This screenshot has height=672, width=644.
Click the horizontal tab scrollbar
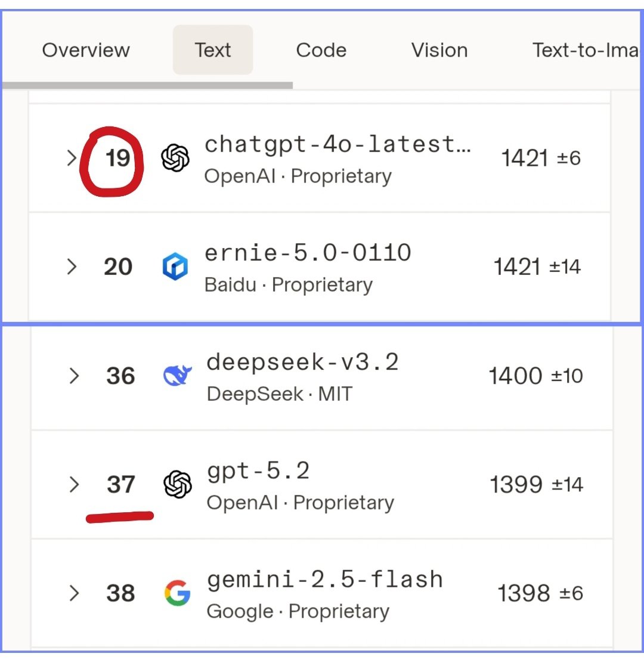click(147, 85)
